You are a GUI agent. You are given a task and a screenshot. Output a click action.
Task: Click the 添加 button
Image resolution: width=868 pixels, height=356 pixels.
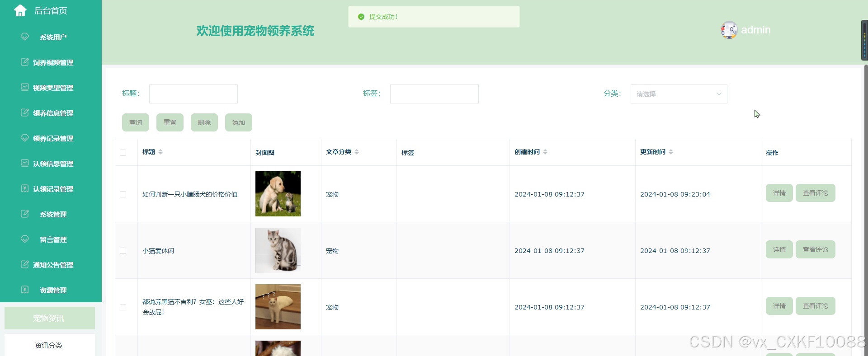[239, 122]
